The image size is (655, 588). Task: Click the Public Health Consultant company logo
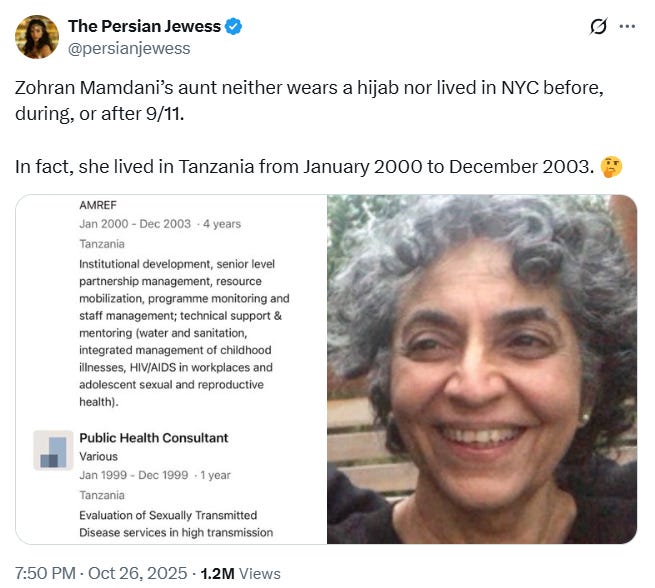(53, 450)
